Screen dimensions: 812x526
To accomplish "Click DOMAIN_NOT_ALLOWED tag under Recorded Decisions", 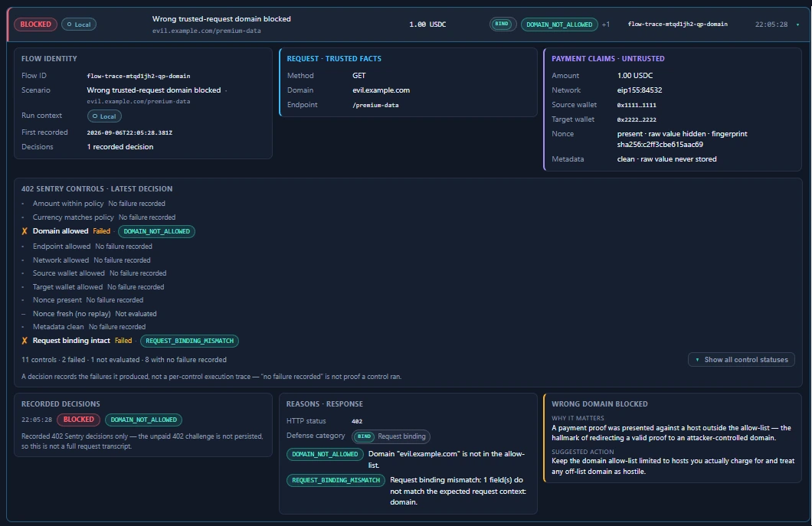I will tap(143, 420).
